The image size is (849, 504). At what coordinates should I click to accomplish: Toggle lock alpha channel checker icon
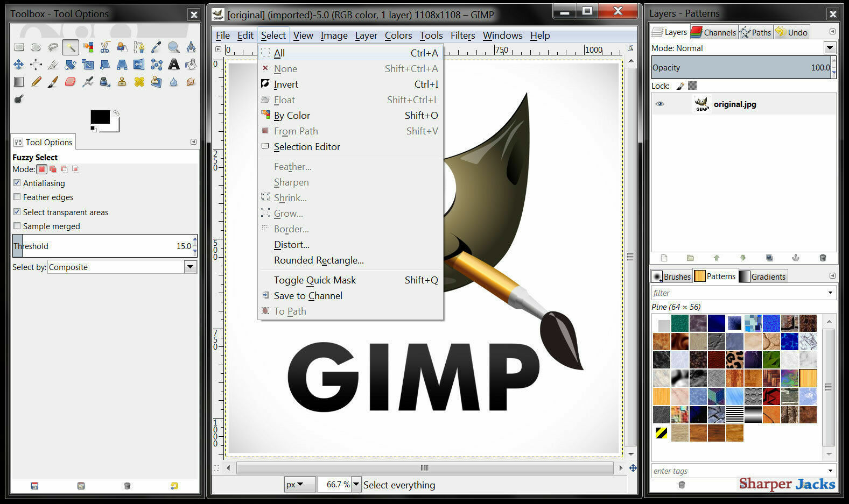692,86
